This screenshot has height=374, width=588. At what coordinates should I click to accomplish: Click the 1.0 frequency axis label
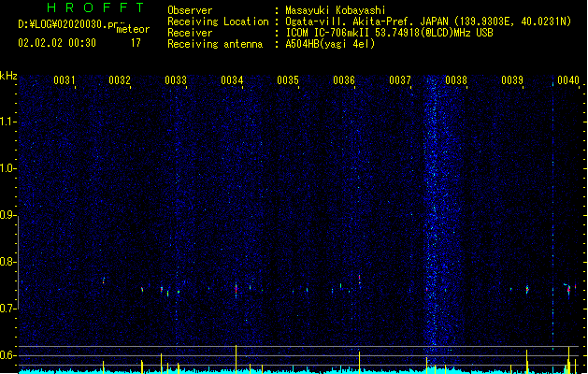pyautogui.click(x=8, y=168)
